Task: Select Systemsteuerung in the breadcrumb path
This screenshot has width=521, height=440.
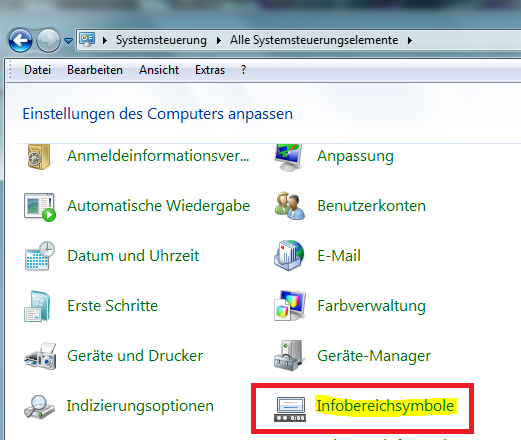Action: (161, 40)
